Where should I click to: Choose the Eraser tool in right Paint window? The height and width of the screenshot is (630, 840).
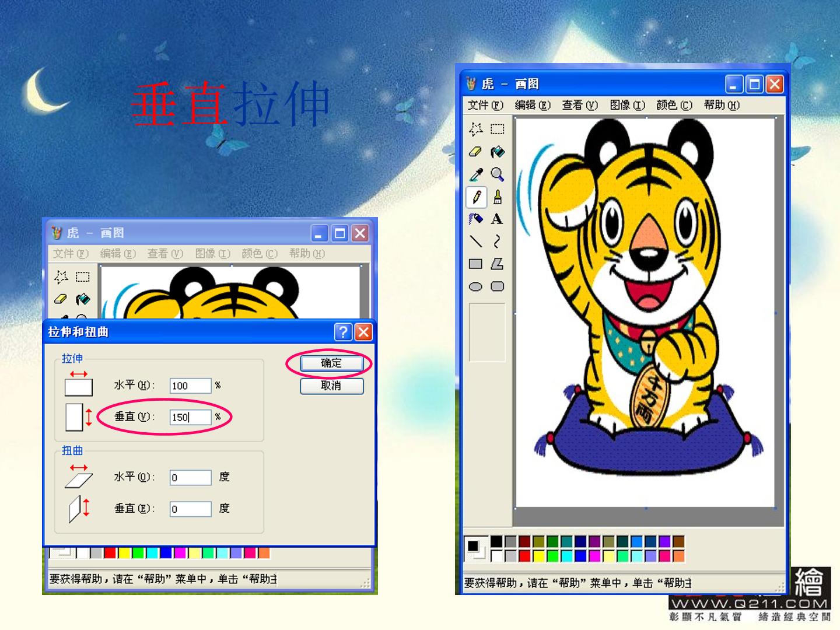pos(476,152)
